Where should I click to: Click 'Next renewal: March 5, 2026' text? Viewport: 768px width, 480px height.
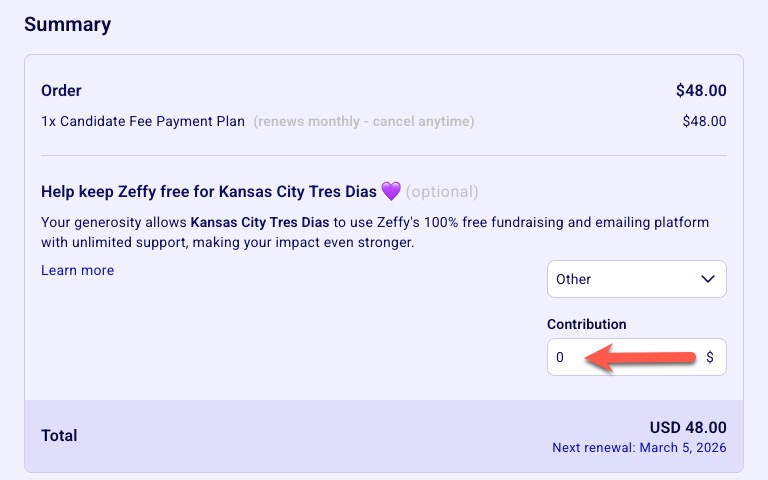tap(639, 447)
